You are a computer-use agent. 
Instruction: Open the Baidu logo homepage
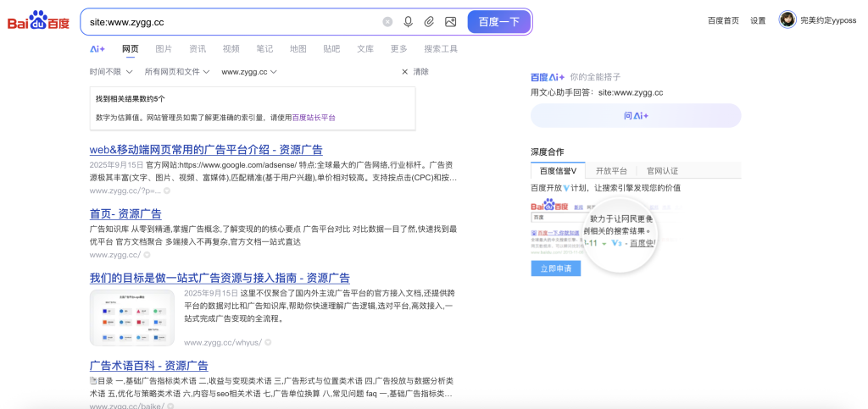pos(38,22)
